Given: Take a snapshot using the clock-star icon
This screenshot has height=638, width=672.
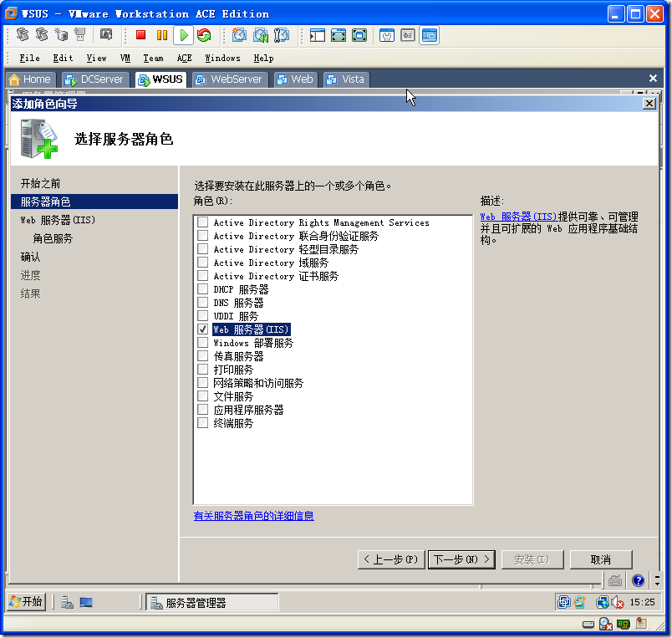Looking at the screenshot, I should point(239,35).
